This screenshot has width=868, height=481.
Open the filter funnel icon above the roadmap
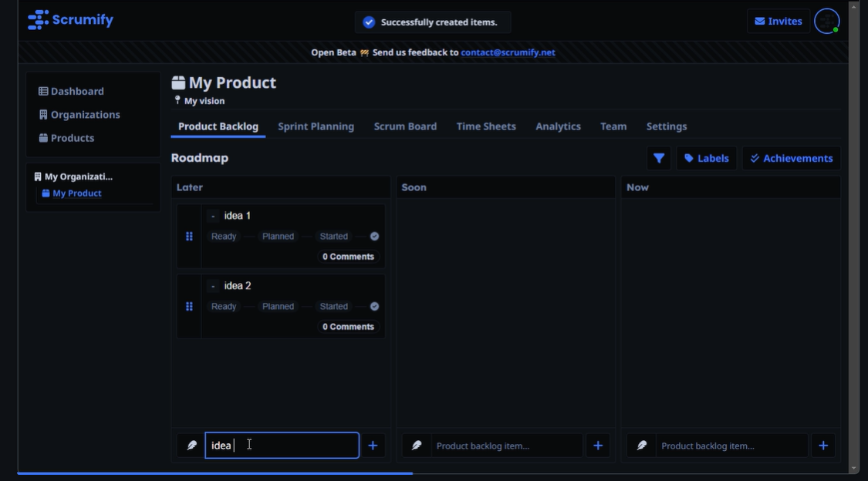658,158
